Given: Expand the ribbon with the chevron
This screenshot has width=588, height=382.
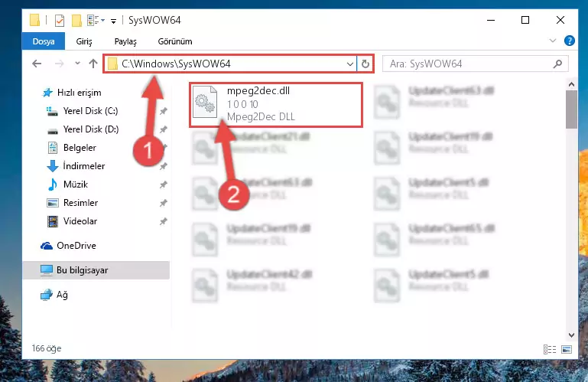Looking at the screenshot, I should coord(552,41).
